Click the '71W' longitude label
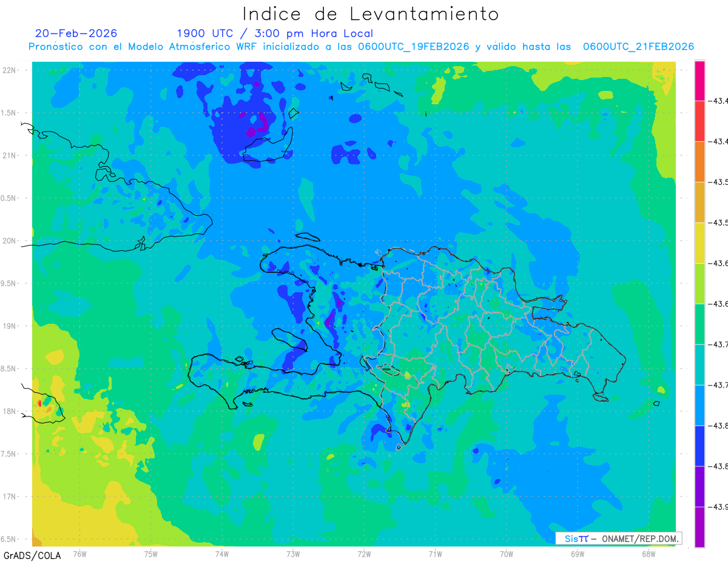 pyautogui.click(x=435, y=554)
